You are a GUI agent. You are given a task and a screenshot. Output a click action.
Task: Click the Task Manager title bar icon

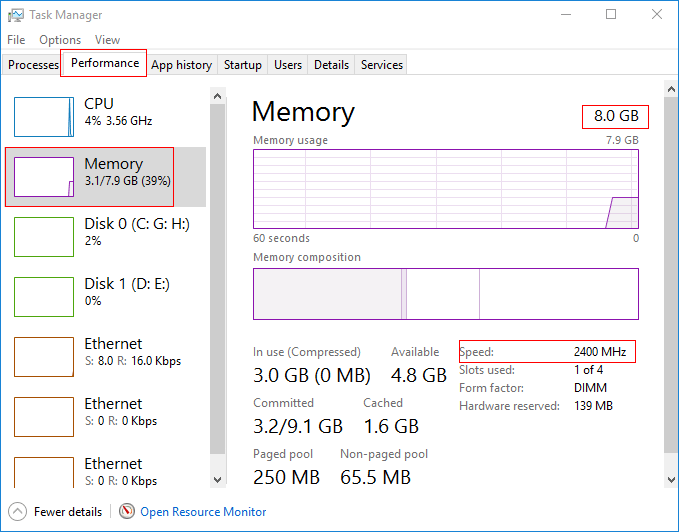tap(16, 15)
